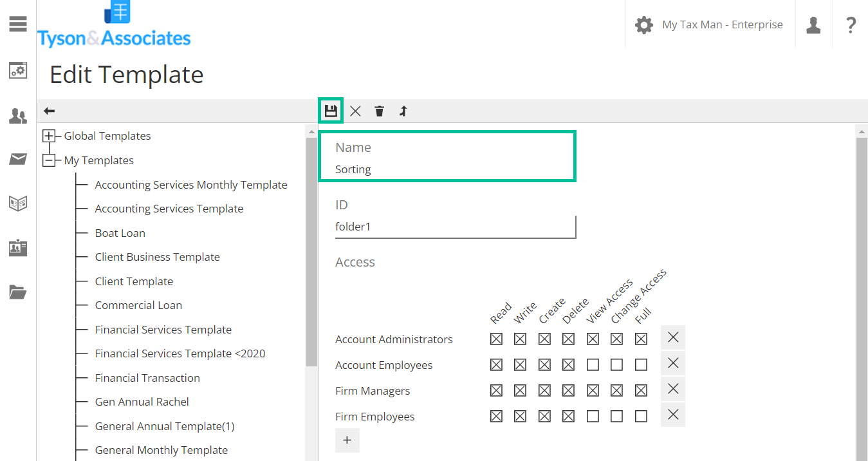Open the hamburger menu icon
The width and height of the screenshot is (868, 461).
click(17, 24)
